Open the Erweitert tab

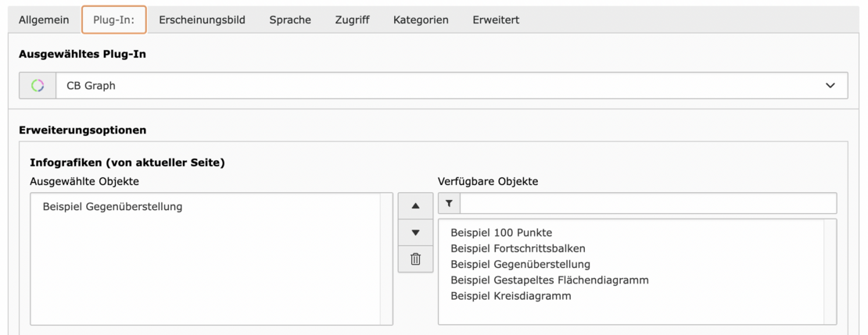click(x=496, y=20)
